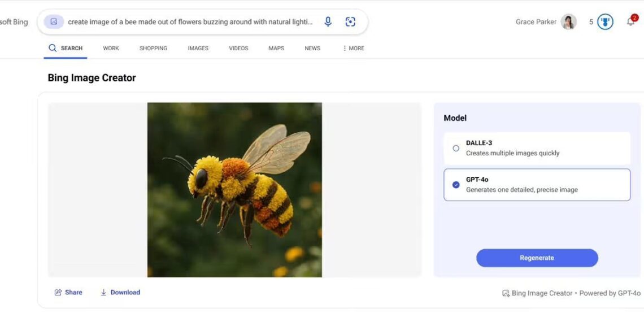Click the Download arrow icon
Image resolution: width=644 pixels, height=322 pixels.
pos(103,293)
